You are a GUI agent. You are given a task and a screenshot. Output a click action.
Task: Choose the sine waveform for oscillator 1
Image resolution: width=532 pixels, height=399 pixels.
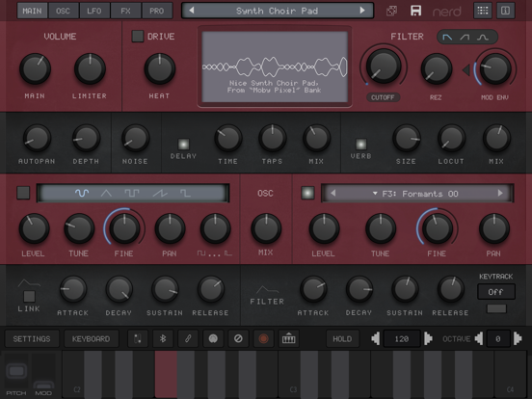[x=82, y=194]
